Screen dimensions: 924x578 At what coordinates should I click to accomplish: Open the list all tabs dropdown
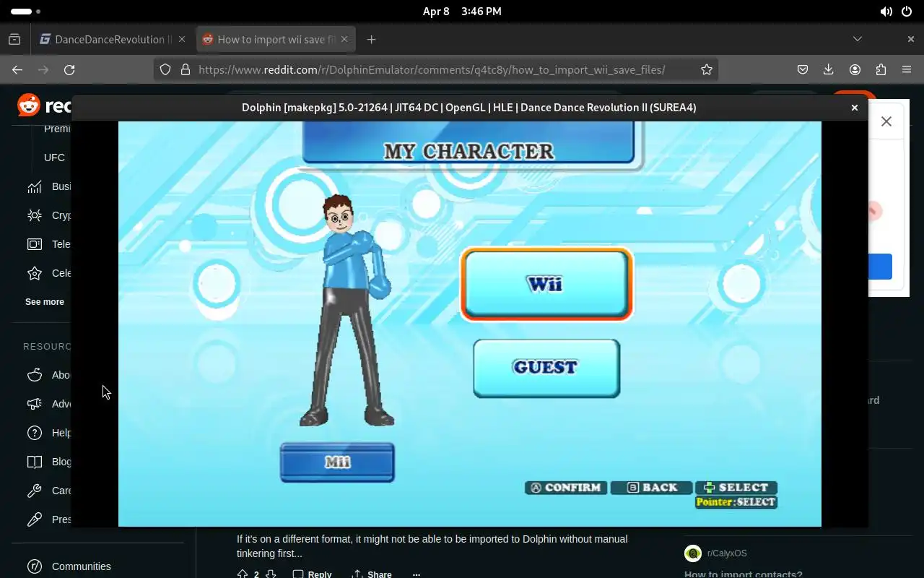click(858, 39)
